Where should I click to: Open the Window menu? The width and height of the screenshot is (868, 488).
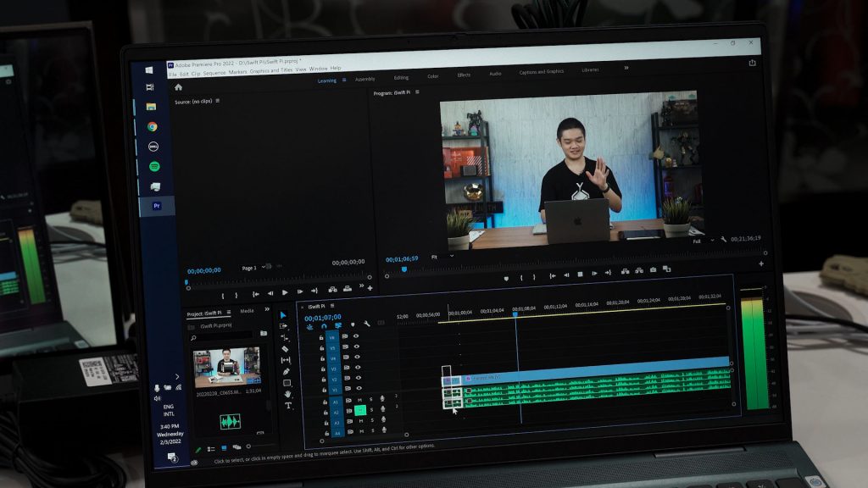pyautogui.click(x=319, y=69)
